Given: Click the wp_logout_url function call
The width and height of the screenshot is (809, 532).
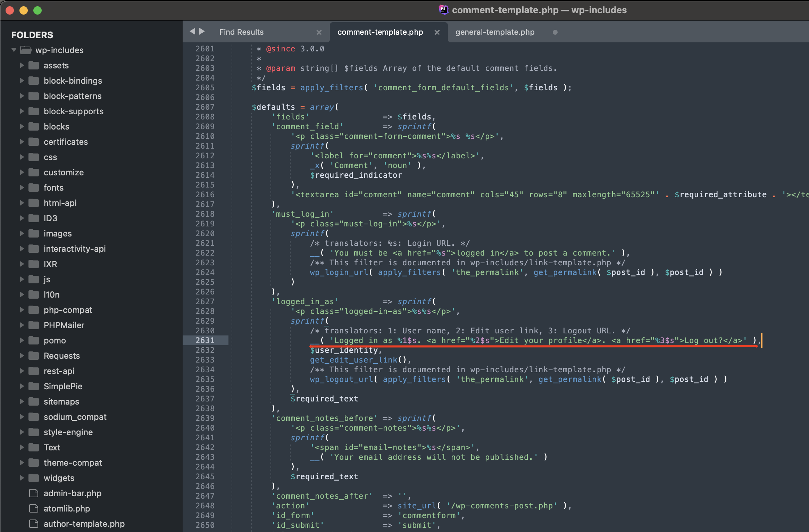Looking at the screenshot, I should coord(341,379).
